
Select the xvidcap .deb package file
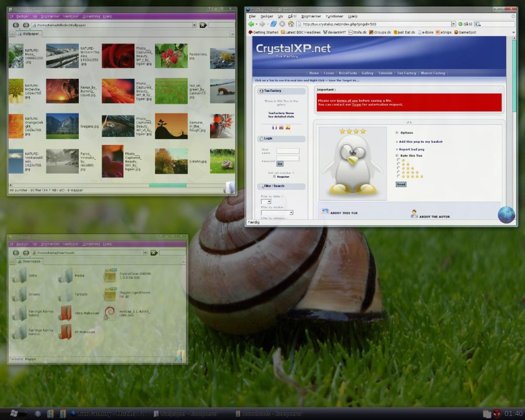click(x=127, y=313)
